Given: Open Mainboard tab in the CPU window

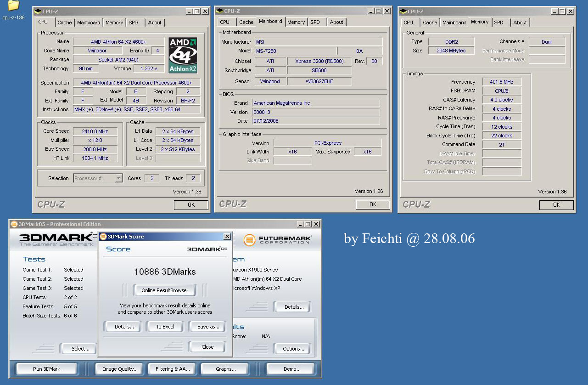Looking at the screenshot, I should 89,23.
